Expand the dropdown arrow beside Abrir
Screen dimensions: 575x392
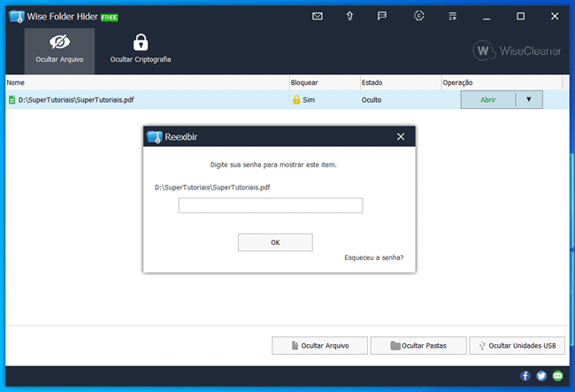tap(529, 100)
